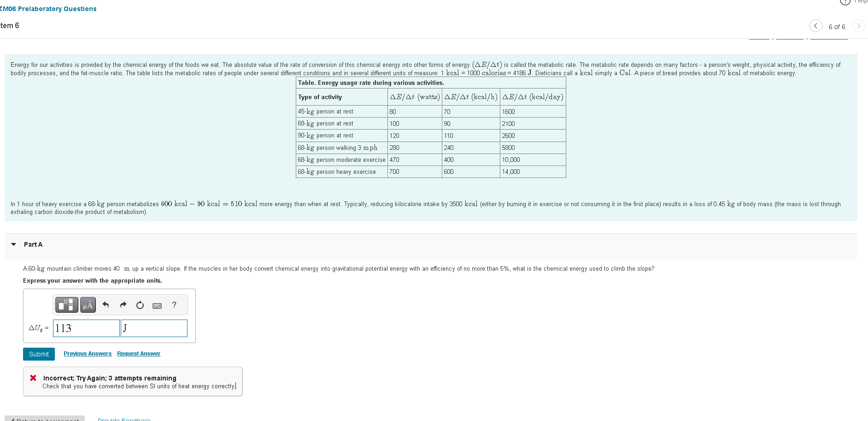The width and height of the screenshot is (868, 421).
Task: Select the '45-kg person at rest' row label
Action: [325, 112]
